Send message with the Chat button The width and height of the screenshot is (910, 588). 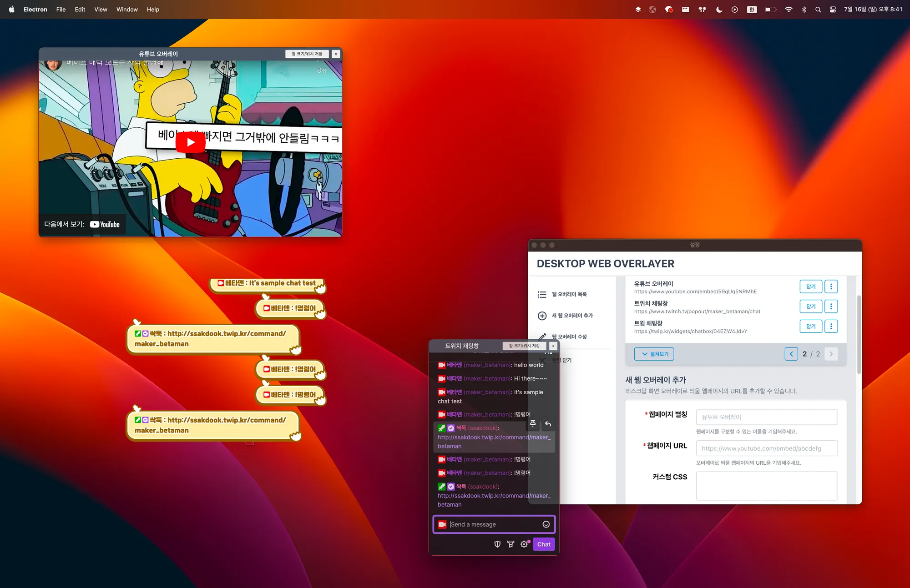543,544
